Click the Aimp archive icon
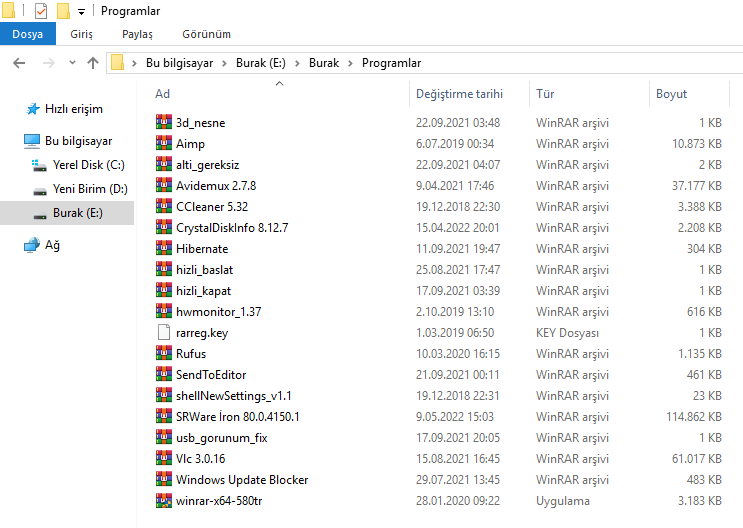Viewport: 743px width, 528px height. pos(163,143)
